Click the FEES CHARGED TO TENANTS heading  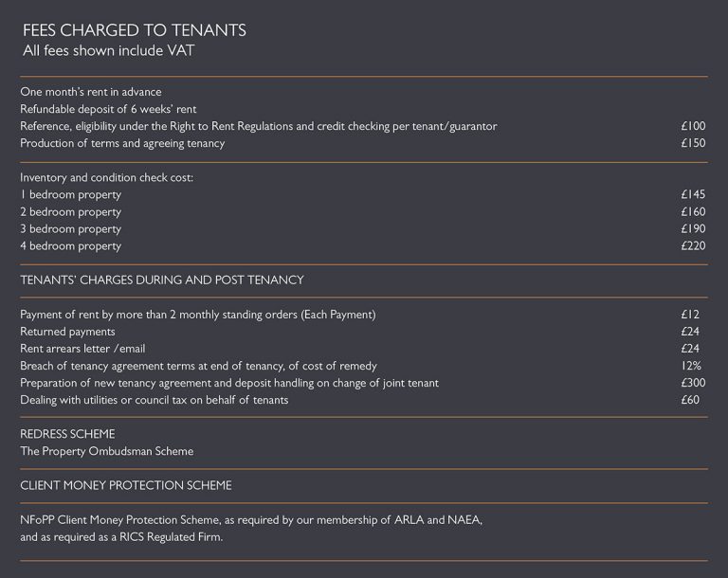(x=135, y=30)
